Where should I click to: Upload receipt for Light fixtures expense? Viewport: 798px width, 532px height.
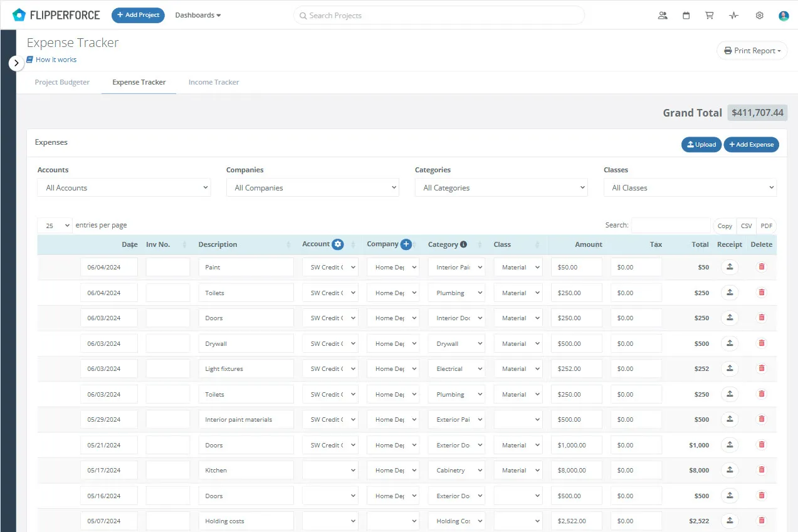click(x=730, y=368)
